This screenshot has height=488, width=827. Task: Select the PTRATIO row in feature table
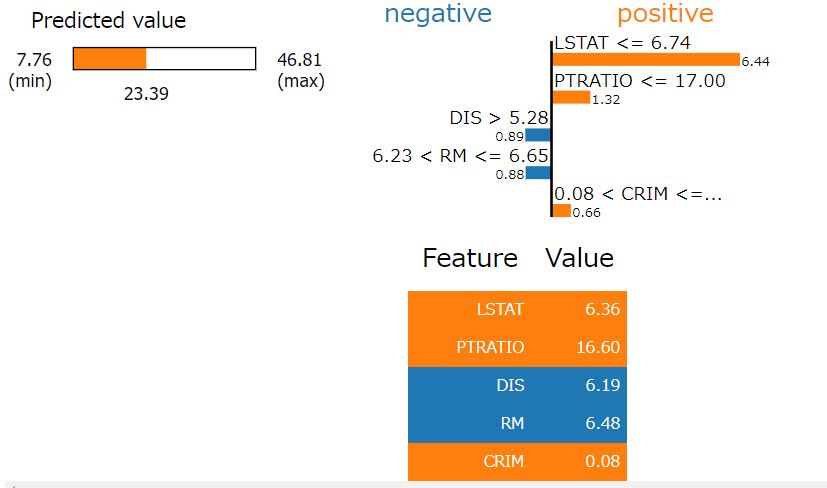point(517,348)
